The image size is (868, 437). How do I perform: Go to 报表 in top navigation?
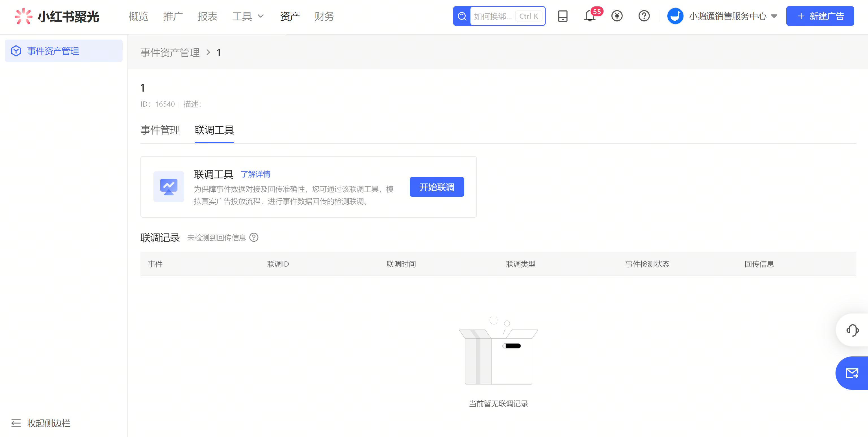(x=208, y=16)
